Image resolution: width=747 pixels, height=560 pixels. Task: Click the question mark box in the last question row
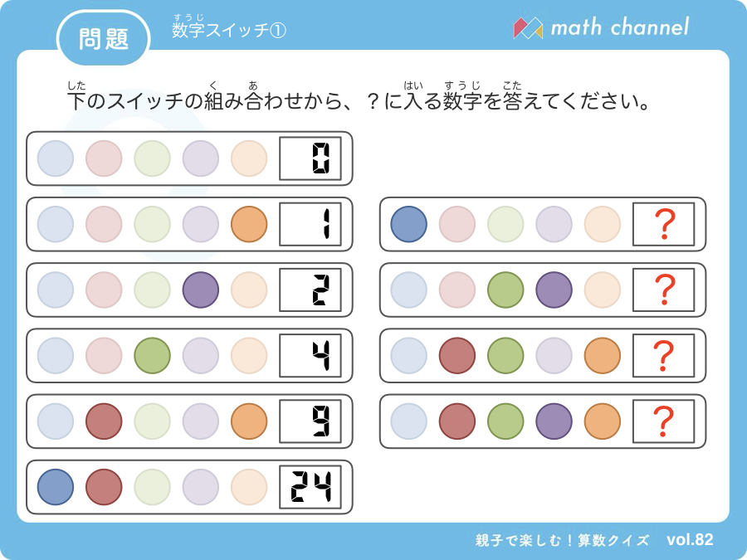(664, 421)
